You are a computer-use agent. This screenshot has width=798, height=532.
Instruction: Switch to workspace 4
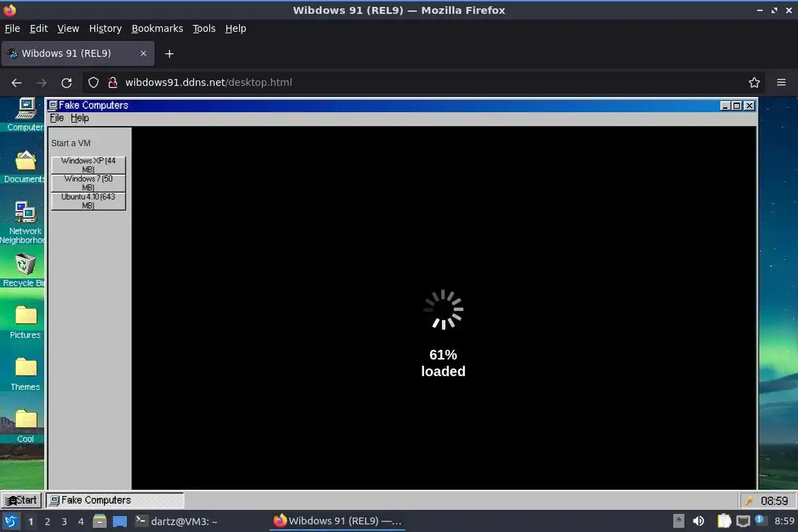pos(80,522)
